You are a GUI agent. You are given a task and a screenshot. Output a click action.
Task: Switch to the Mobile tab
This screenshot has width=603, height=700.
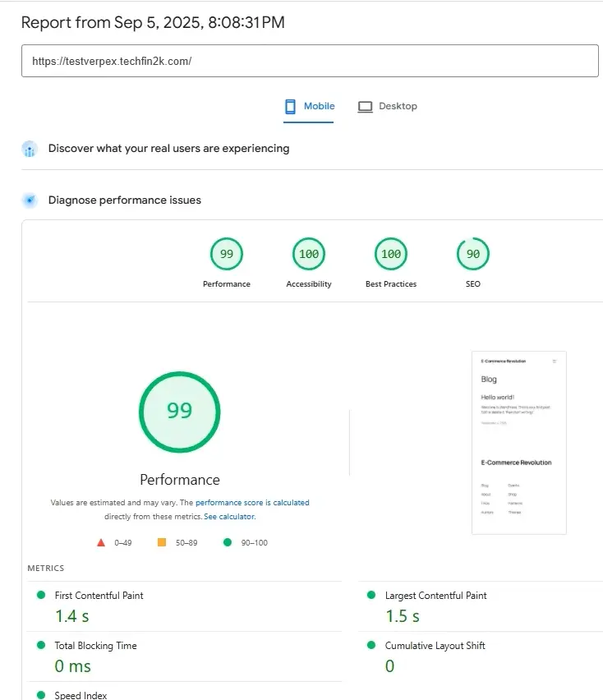pyautogui.click(x=309, y=107)
